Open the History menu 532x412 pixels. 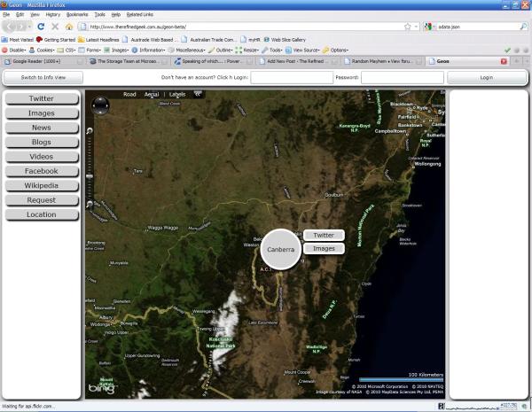tap(52, 14)
